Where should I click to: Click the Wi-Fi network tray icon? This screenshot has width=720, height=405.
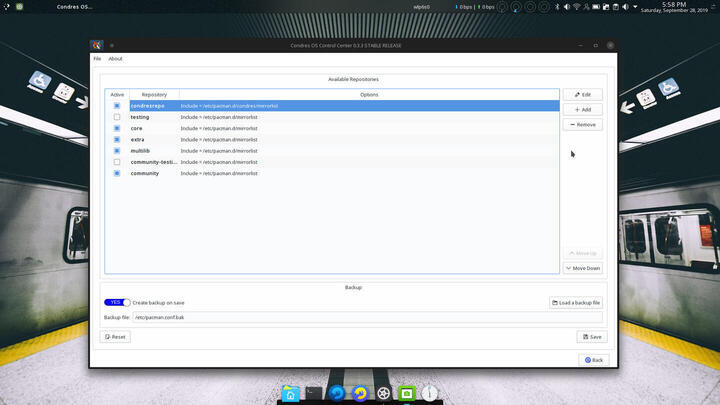pos(577,7)
